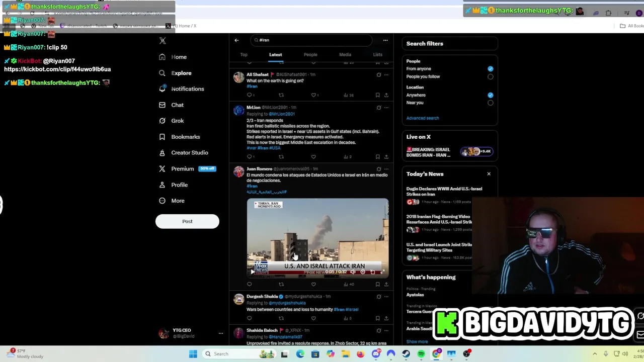The image size is (644, 362).
Task: Repost MrLion's Iran responds post
Action: tap(281, 157)
